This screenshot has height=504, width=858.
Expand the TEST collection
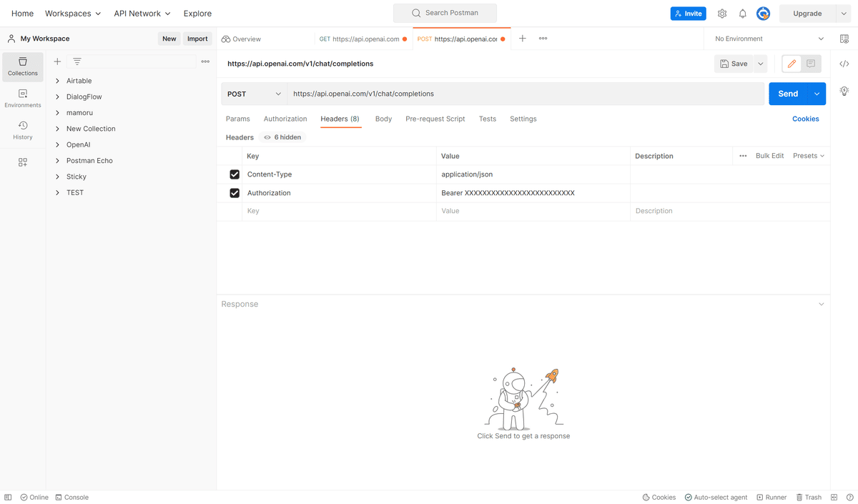tap(57, 192)
